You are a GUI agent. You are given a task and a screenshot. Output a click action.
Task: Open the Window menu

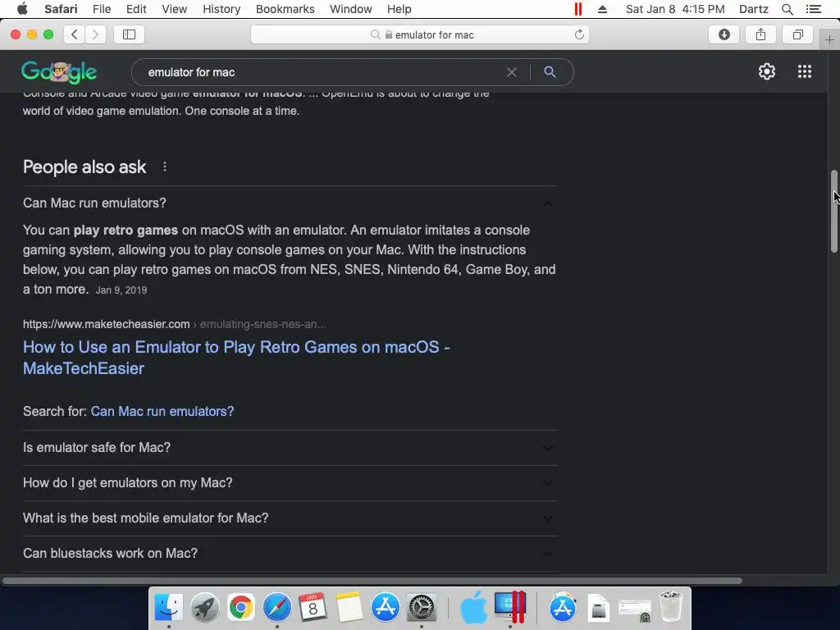(x=350, y=9)
